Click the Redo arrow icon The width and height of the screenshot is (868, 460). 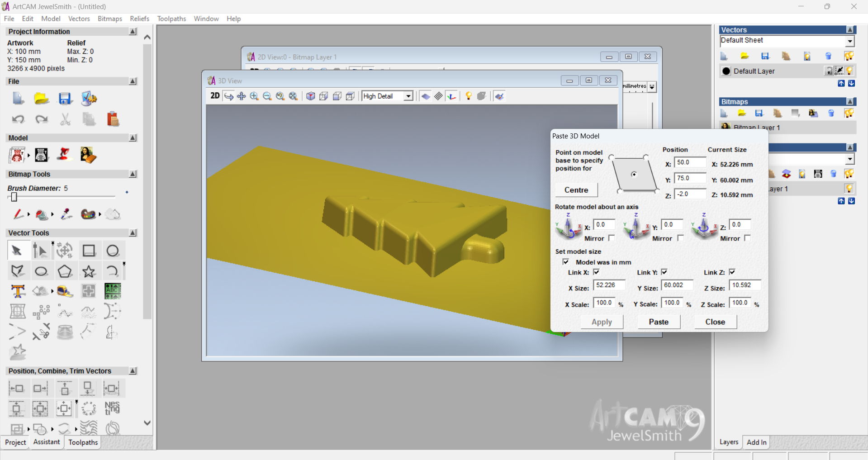coord(42,119)
